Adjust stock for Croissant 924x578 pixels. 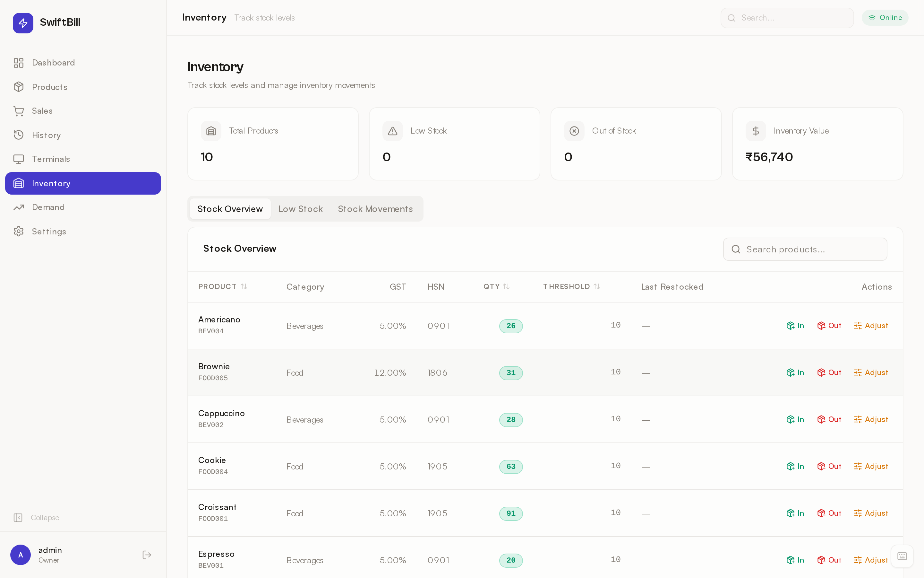pos(871,513)
